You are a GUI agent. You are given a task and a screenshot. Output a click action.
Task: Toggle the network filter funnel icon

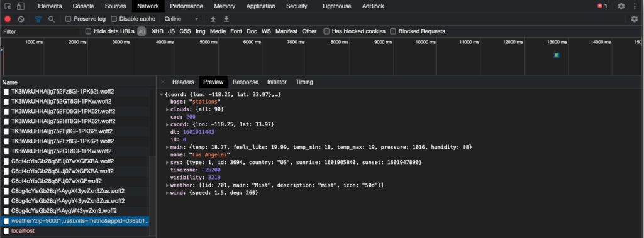(x=38, y=19)
